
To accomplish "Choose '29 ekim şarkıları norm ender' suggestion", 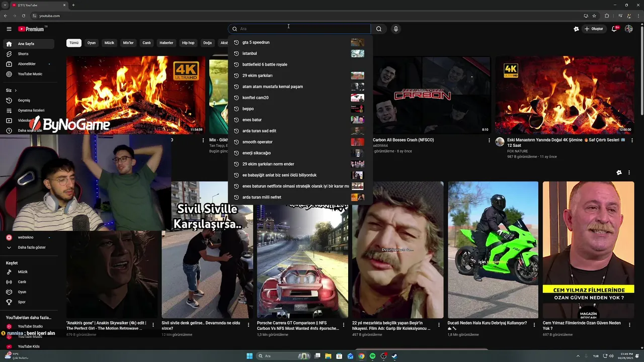I will [300, 164].
